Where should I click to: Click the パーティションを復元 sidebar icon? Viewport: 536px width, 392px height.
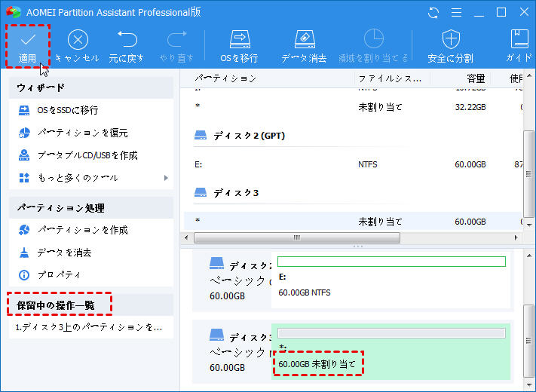tap(24, 133)
